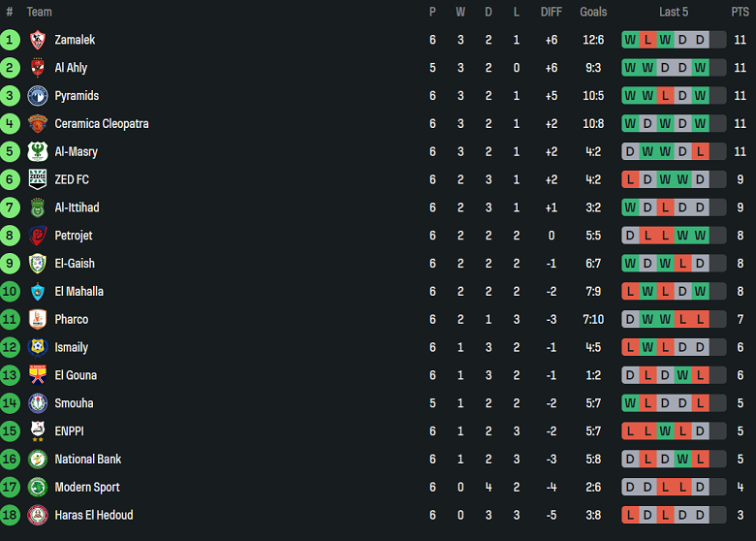Sort standings by DIFF column header
The image size is (756, 541).
coord(551,12)
